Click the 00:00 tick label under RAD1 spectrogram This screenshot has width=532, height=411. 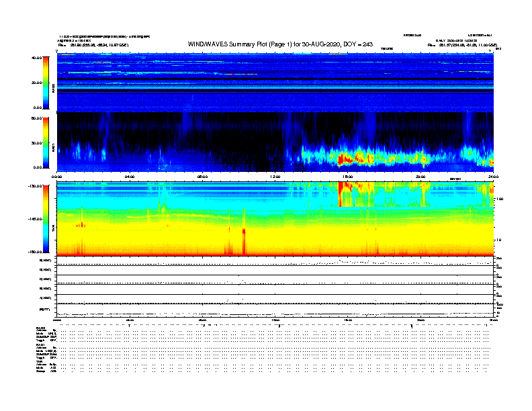click(x=56, y=177)
